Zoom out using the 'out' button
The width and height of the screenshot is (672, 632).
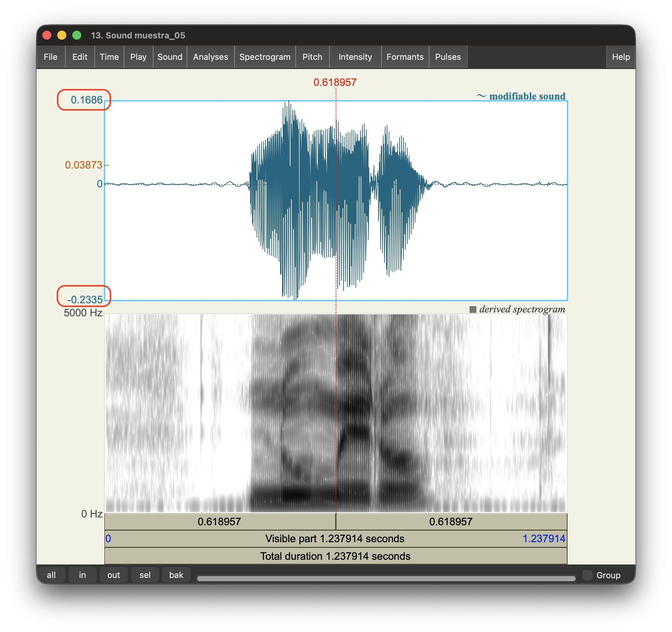click(114, 574)
